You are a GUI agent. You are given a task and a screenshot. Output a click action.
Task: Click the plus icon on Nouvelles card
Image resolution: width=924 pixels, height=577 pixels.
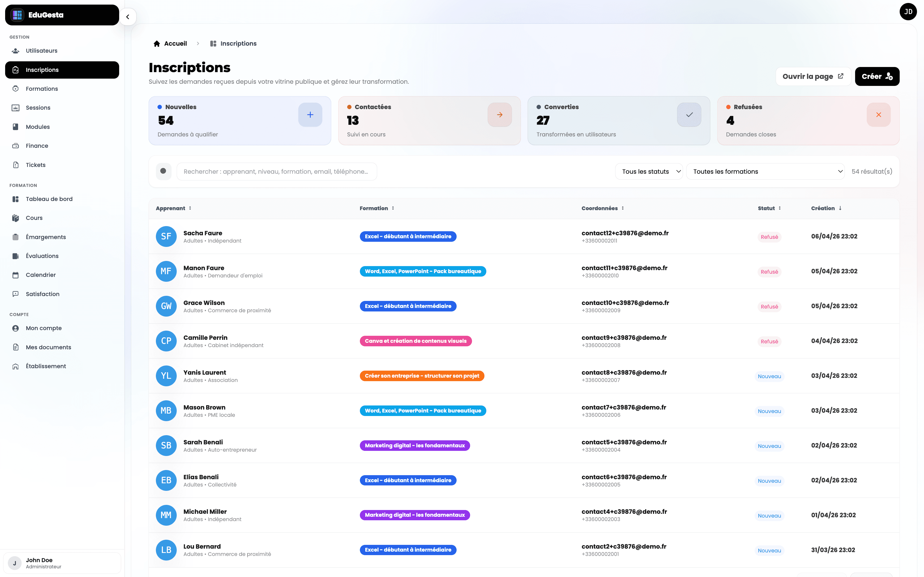[310, 115]
